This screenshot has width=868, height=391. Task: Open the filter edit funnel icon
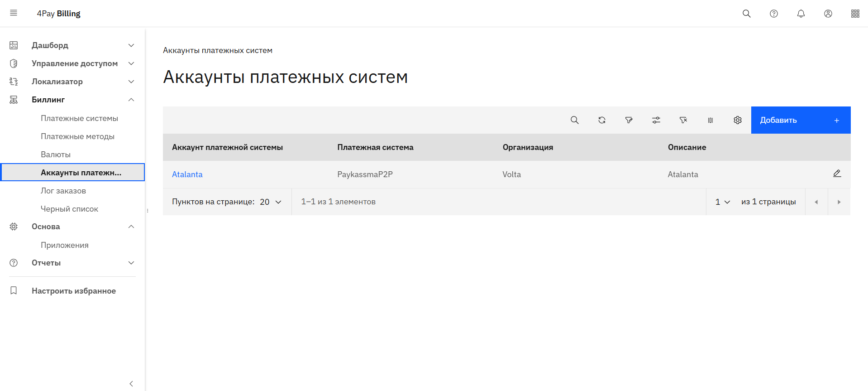tap(629, 120)
